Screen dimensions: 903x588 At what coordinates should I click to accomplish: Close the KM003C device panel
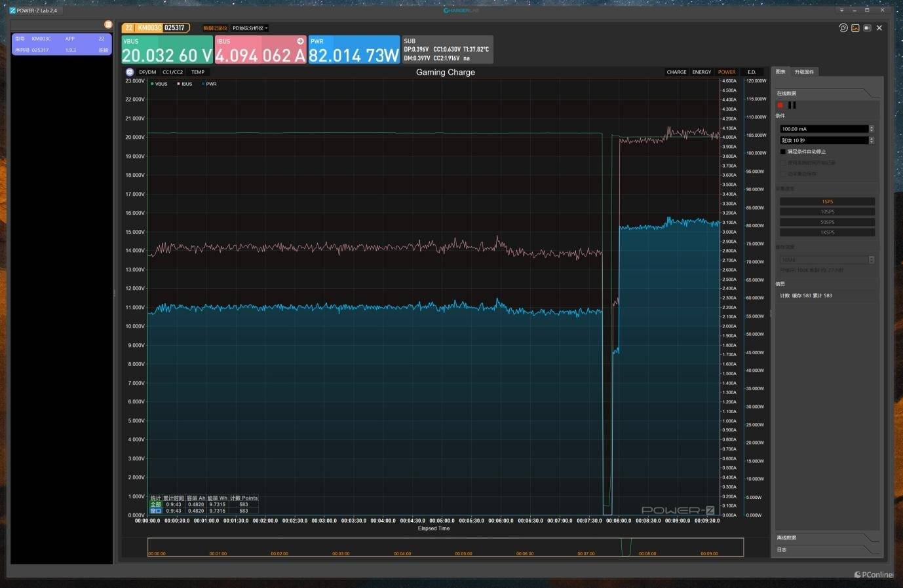(x=879, y=28)
